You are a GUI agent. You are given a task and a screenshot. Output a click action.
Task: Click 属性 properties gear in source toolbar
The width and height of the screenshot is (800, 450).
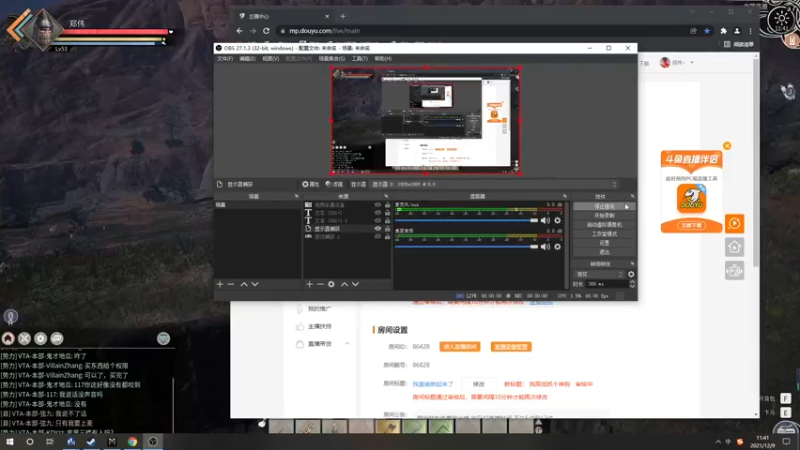tap(310, 184)
